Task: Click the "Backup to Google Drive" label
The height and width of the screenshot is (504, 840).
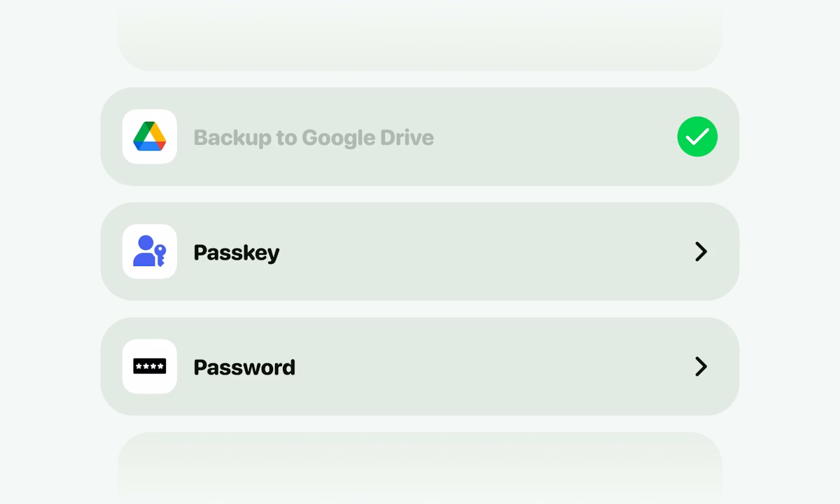Action: click(x=314, y=137)
